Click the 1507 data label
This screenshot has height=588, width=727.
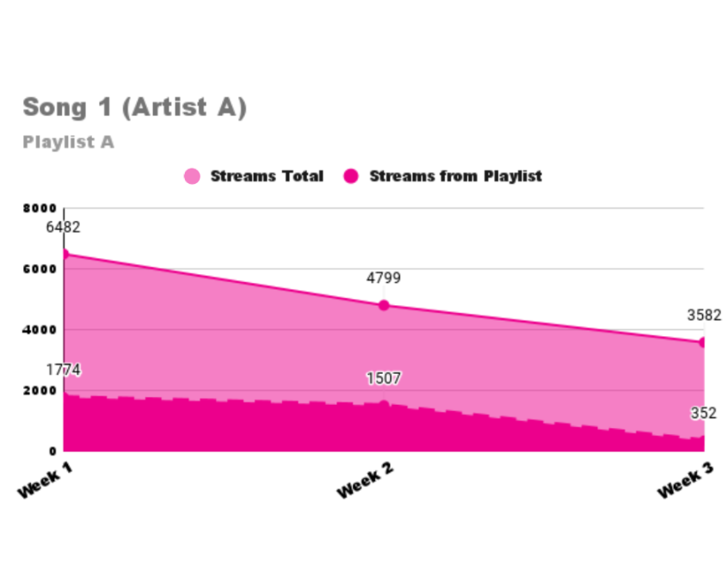(x=384, y=378)
